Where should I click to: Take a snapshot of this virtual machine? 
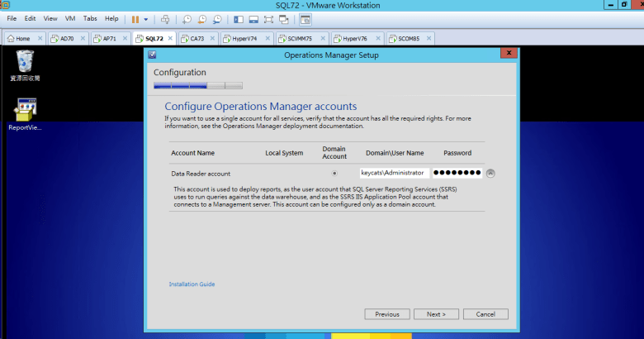pos(187,18)
